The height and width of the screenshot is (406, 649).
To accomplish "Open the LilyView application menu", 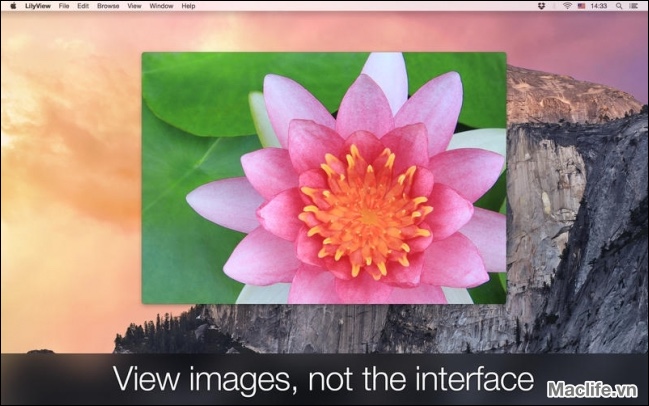I will 38,6.
